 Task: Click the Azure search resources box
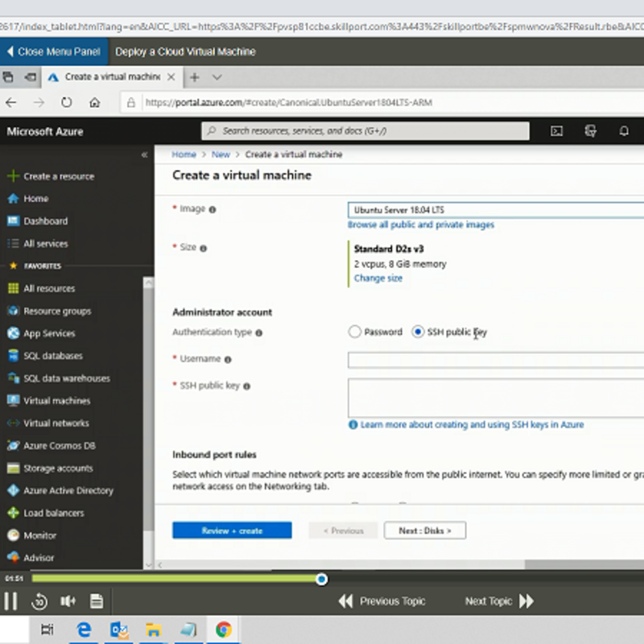point(365,131)
